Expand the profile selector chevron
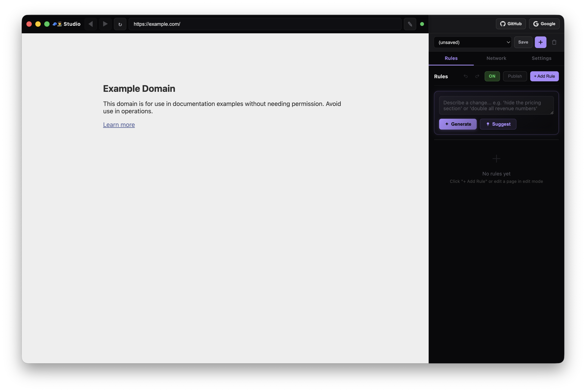This screenshot has height=392, width=586. 508,42
